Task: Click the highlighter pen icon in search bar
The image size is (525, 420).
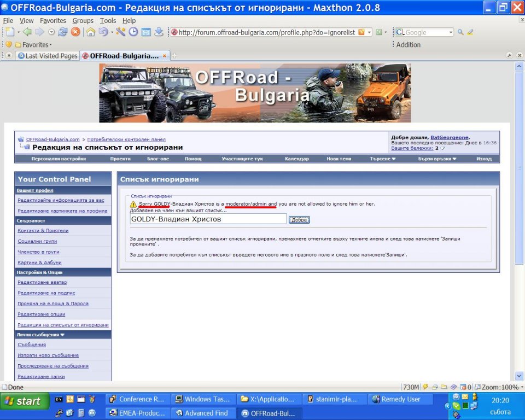Action: click(x=470, y=32)
